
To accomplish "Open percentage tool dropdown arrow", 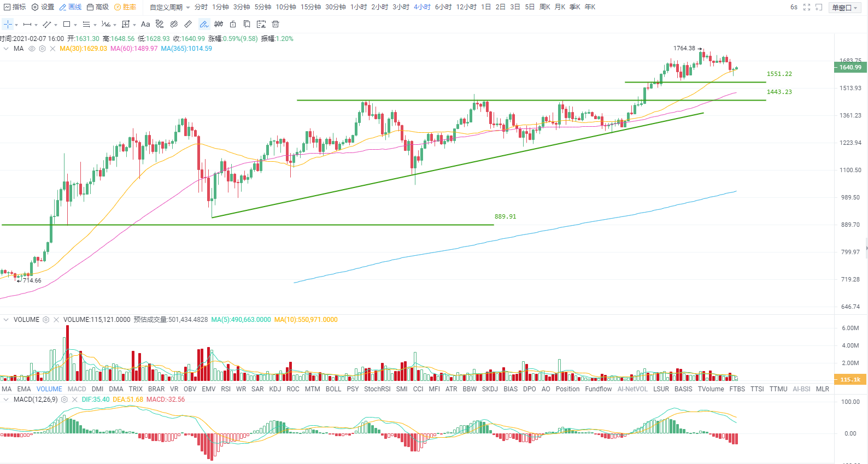I will pyautogui.click(x=115, y=25).
